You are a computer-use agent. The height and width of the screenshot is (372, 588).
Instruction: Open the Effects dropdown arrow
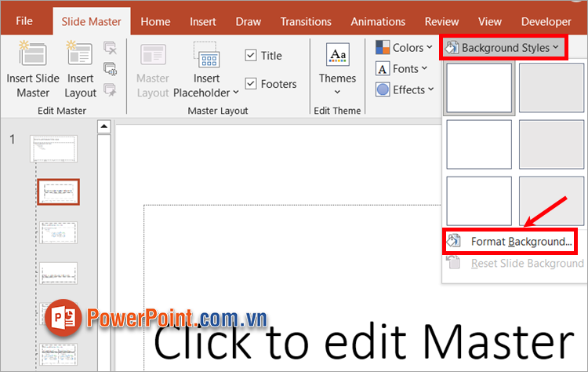point(431,89)
